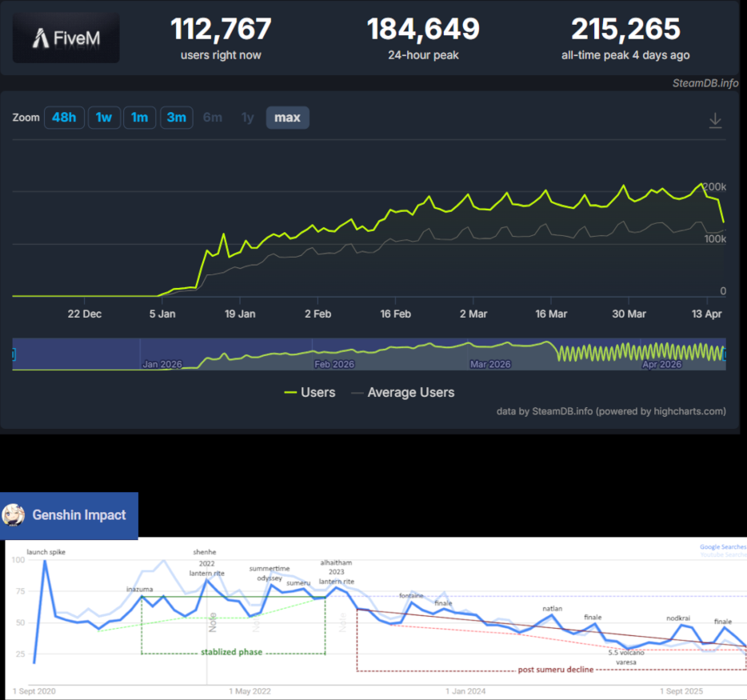Grab the left navigator range handle
The width and height of the screenshot is (747, 700).
[14, 354]
